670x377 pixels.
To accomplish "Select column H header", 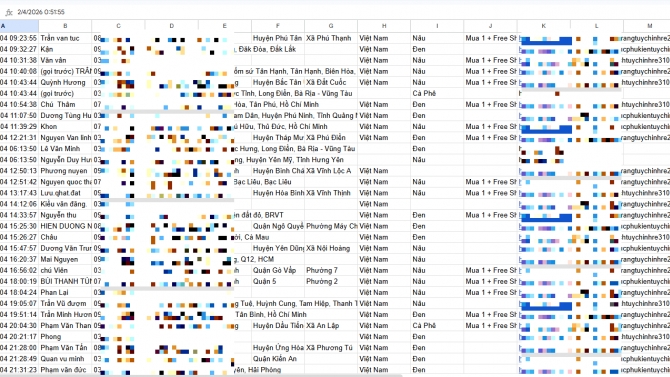I will tap(384, 26).
